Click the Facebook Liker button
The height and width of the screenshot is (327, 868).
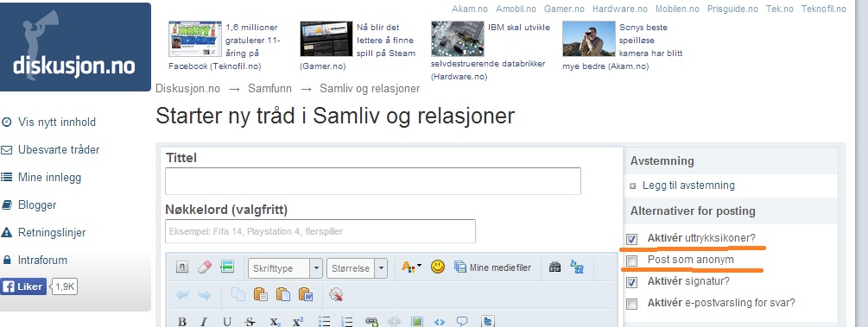point(23,286)
